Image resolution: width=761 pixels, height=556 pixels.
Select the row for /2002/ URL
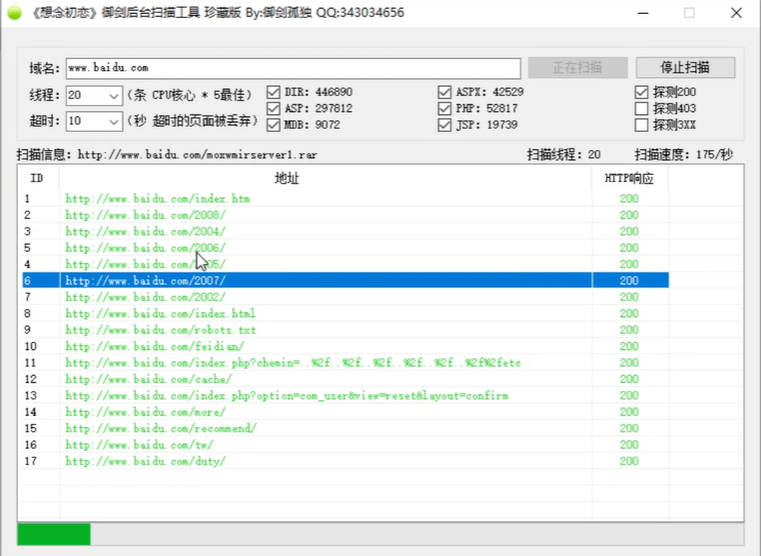pyautogui.click(x=346, y=297)
